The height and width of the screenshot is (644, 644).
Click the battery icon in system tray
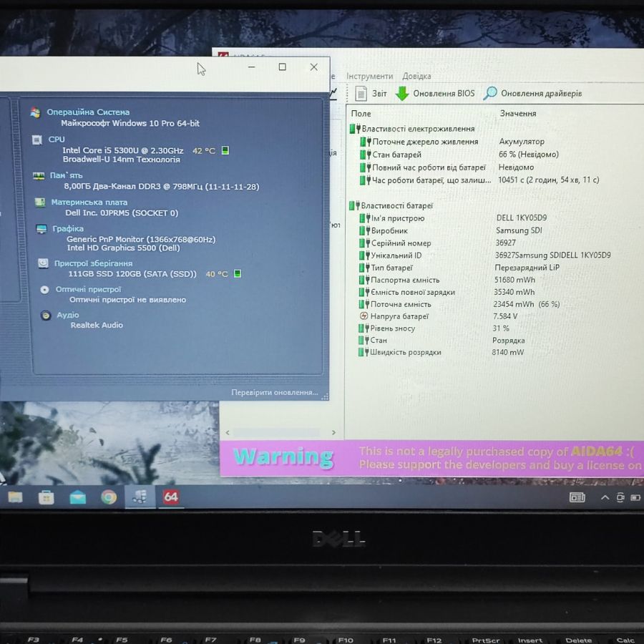(635, 498)
